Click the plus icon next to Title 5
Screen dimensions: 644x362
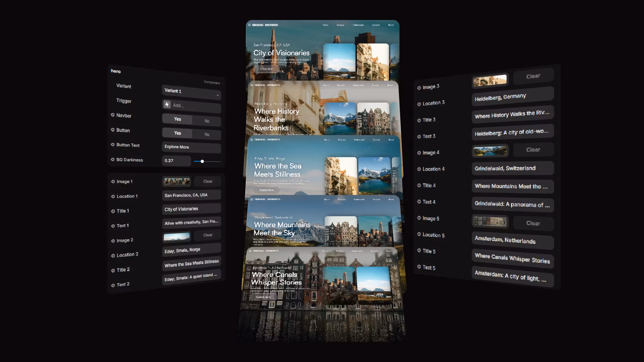pos(419,251)
